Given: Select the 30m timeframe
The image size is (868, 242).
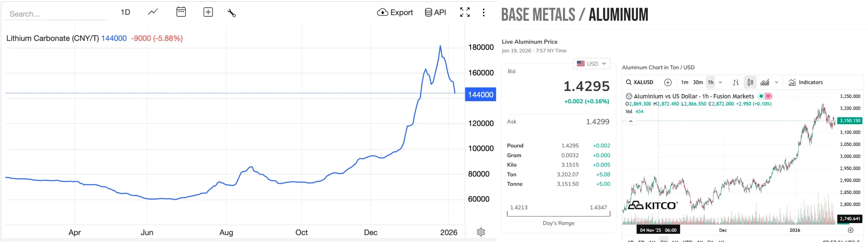Looking at the screenshot, I should (x=698, y=82).
